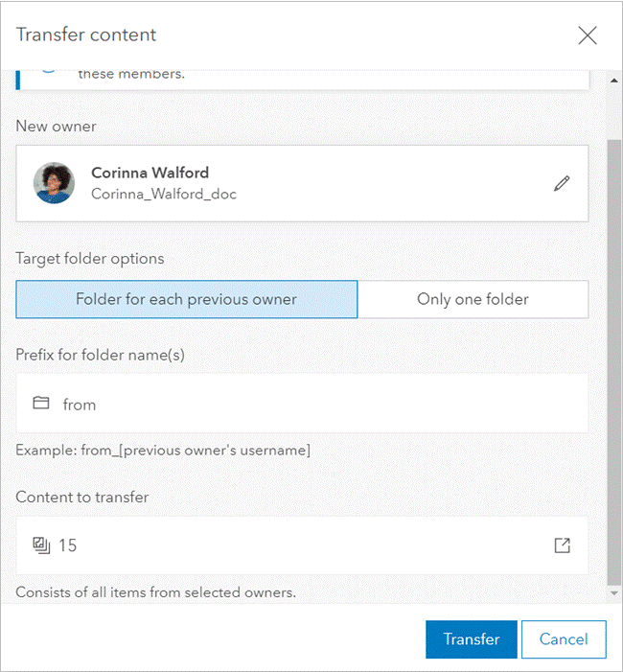Switch to Only one folder option
Screen dimensions: 623x672
click(x=473, y=299)
